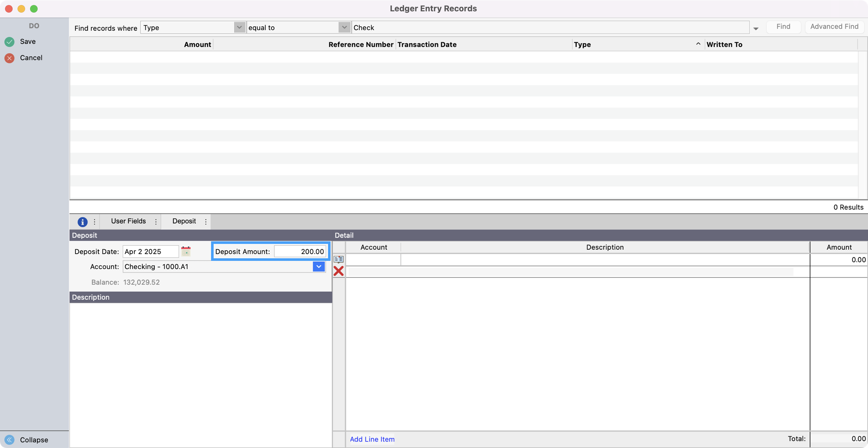Image resolution: width=868 pixels, height=448 pixels.
Task: Click the Add Line Item link
Action: (x=372, y=439)
